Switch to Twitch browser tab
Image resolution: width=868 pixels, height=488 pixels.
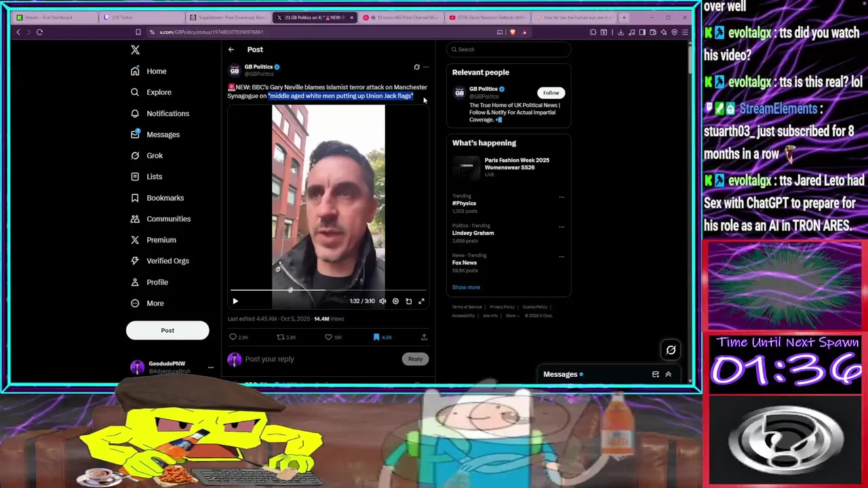point(141,18)
